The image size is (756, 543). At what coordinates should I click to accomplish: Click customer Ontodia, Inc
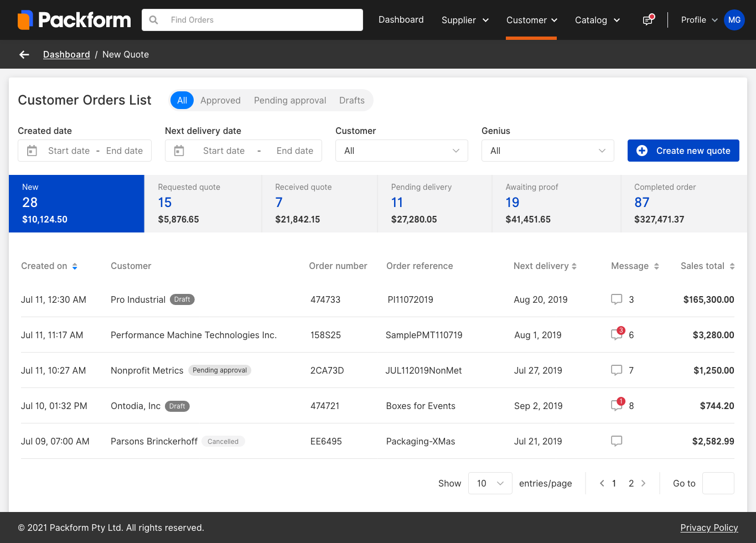pyautogui.click(x=136, y=406)
